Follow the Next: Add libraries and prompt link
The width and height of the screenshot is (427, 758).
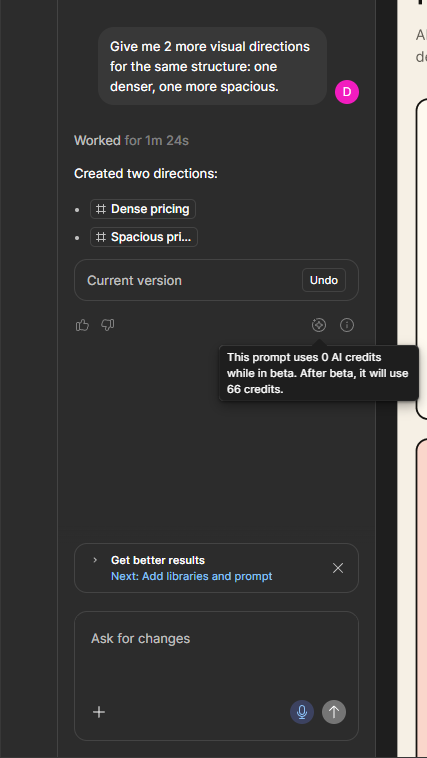pyautogui.click(x=191, y=576)
